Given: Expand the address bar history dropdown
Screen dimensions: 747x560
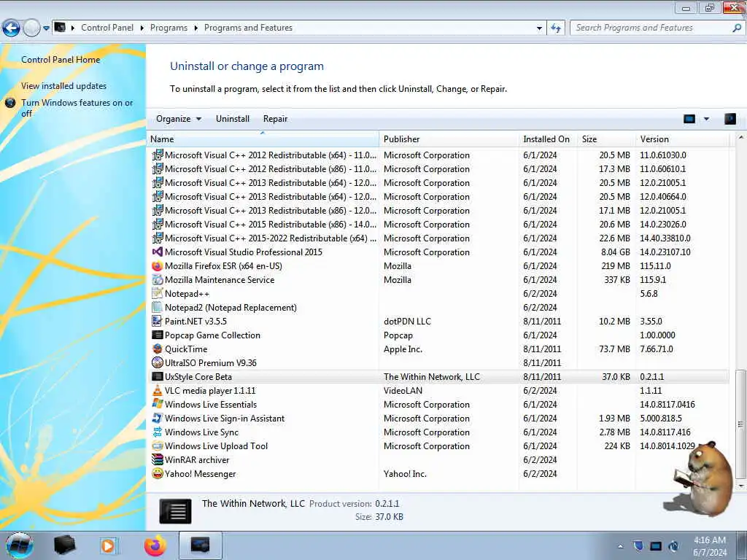Looking at the screenshot, I should click(x=539, y=28).
